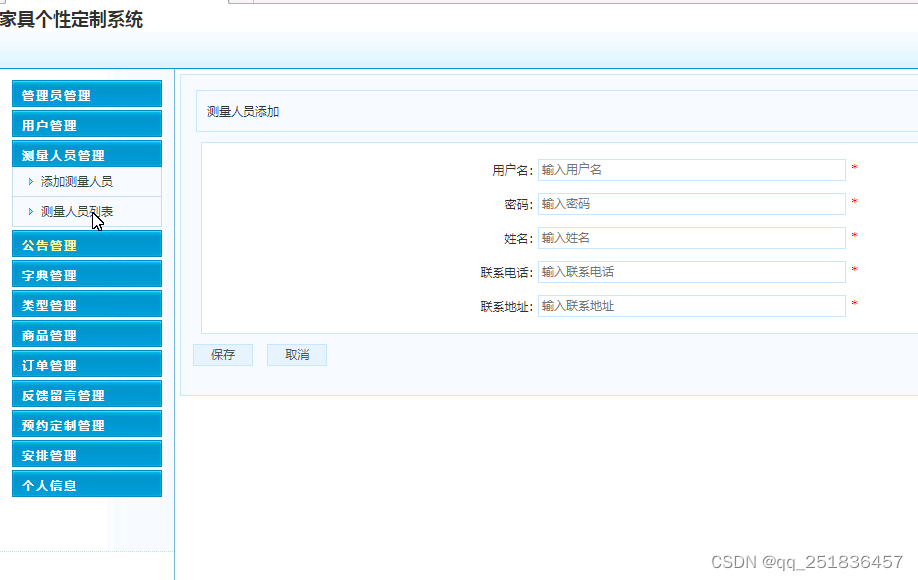The width and height of the screenshot is (918, 580).
Task: Expand the 商品管理 menu section
Action: tap(87, 334)
